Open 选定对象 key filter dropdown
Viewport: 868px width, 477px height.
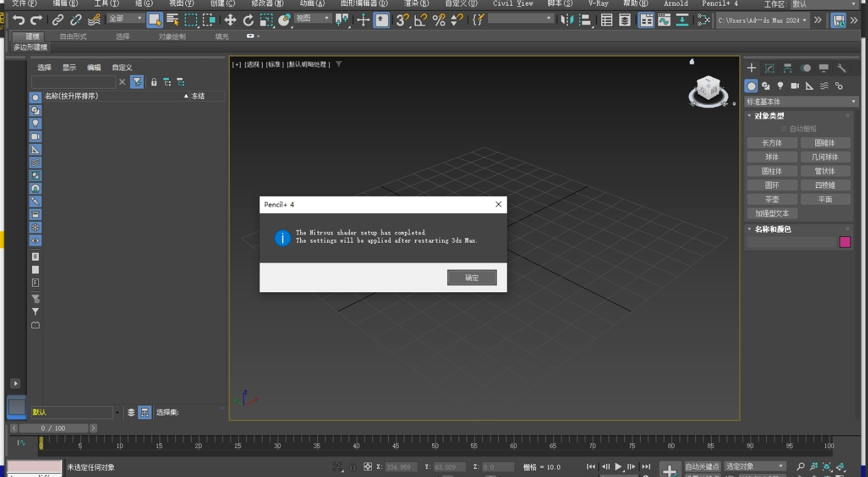tap(755, 466)
